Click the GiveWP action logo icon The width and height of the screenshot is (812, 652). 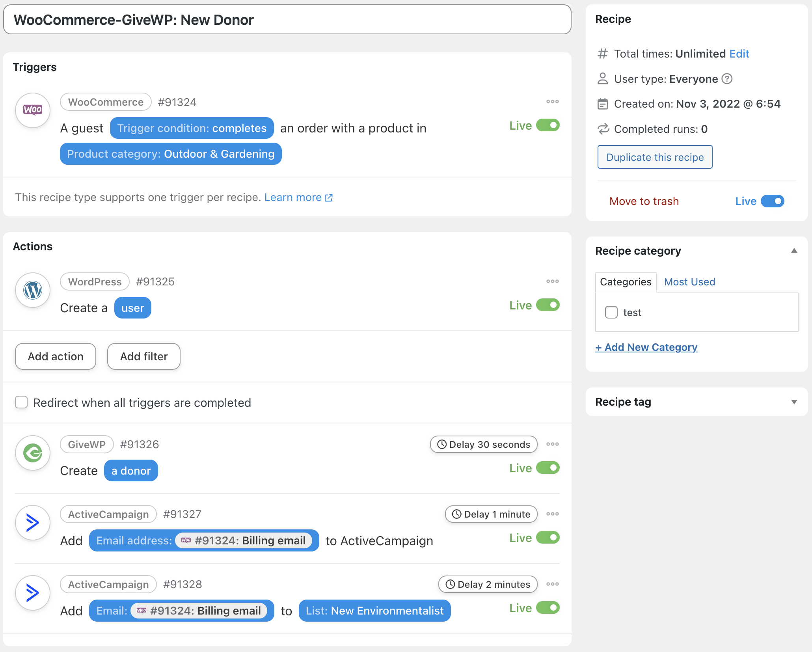coord(33,453)
